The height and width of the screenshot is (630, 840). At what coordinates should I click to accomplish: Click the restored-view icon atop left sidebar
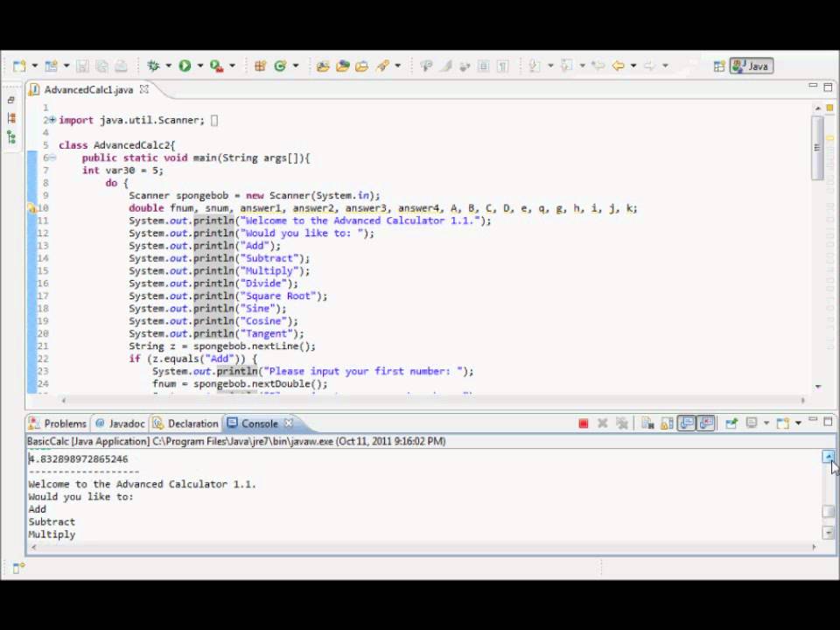point(10,100)
